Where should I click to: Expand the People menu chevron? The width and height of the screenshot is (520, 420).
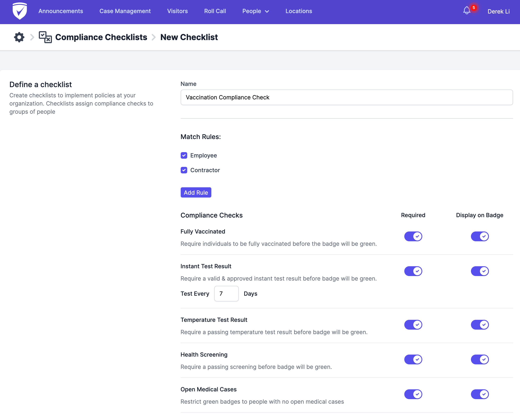pyautogui.click(x=267, y=11)
